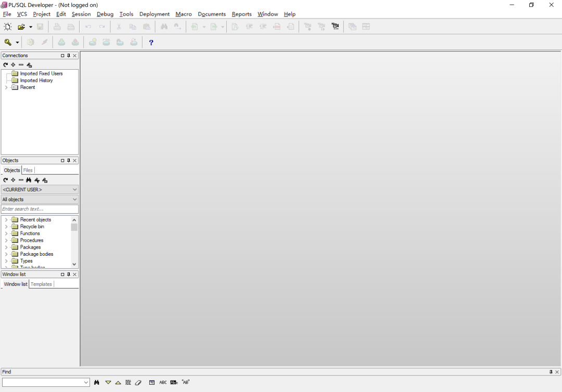562x392 pixels.
Task: Click the Find previous up-arrow icon
Action: point(118,382)
